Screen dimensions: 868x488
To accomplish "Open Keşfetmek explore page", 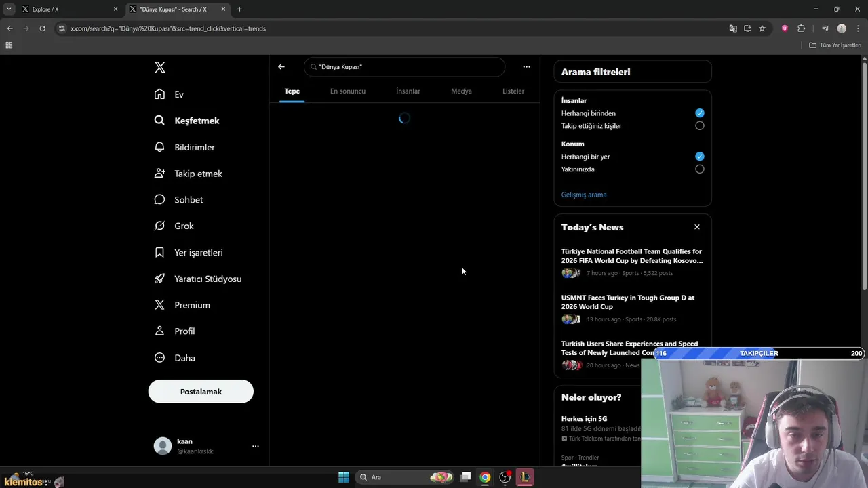I will [x=187, y=121].
